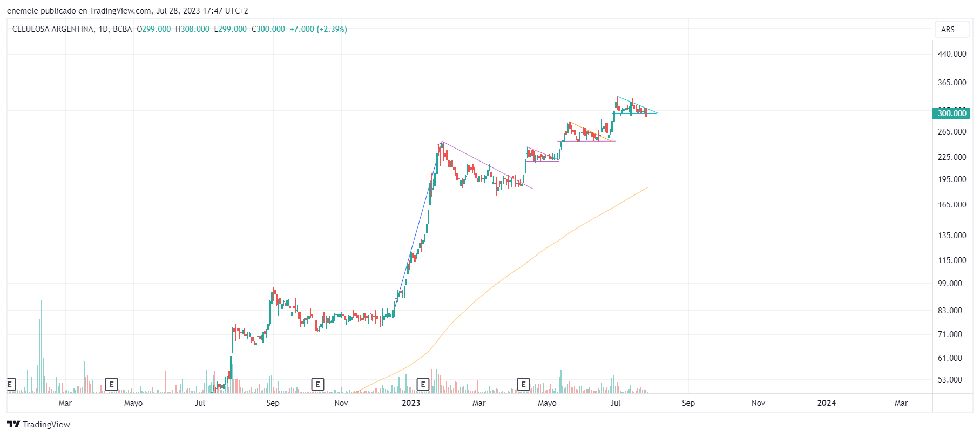Click the 440.000 price axis label
This screenshot has width=980, height=436.
pyautogui.click(x=951, y=54)
